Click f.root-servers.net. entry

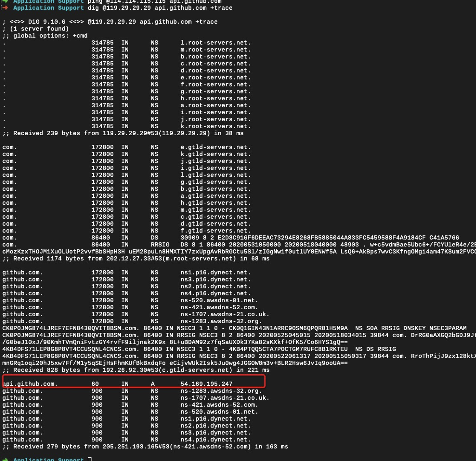coord(215,84)
